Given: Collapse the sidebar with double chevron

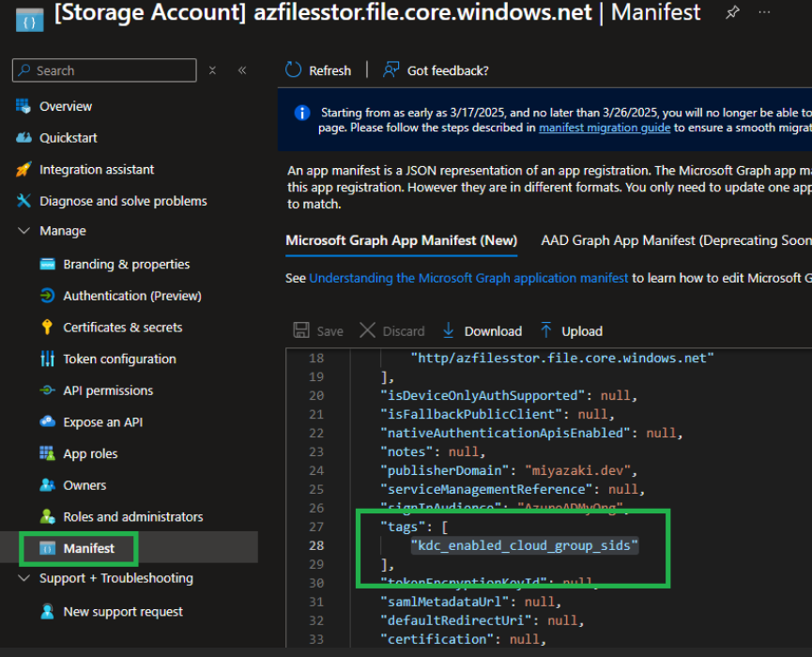Looking at the screenshot, I should pos(242,70).
